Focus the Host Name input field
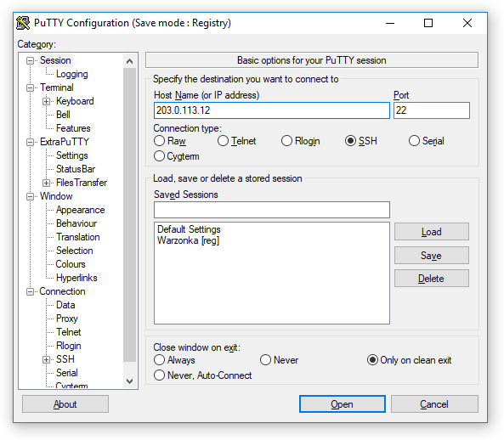The image size is (504, 440). (x=272, y=110)
